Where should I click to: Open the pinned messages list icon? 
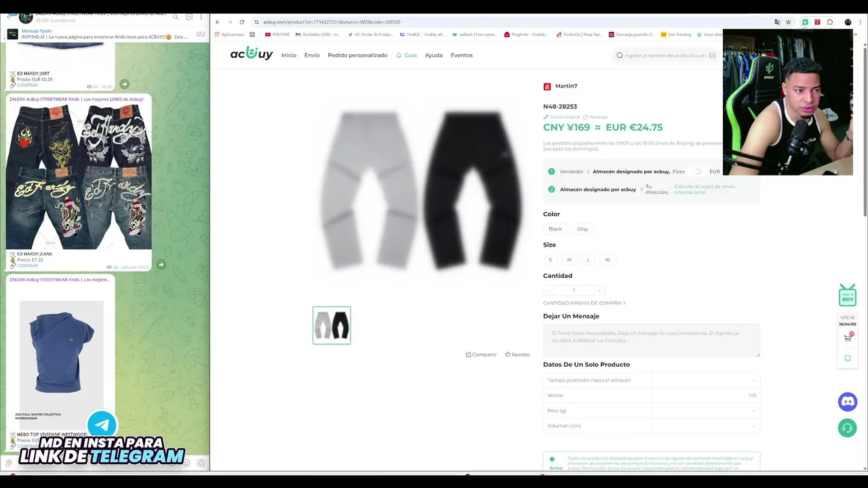200,34
